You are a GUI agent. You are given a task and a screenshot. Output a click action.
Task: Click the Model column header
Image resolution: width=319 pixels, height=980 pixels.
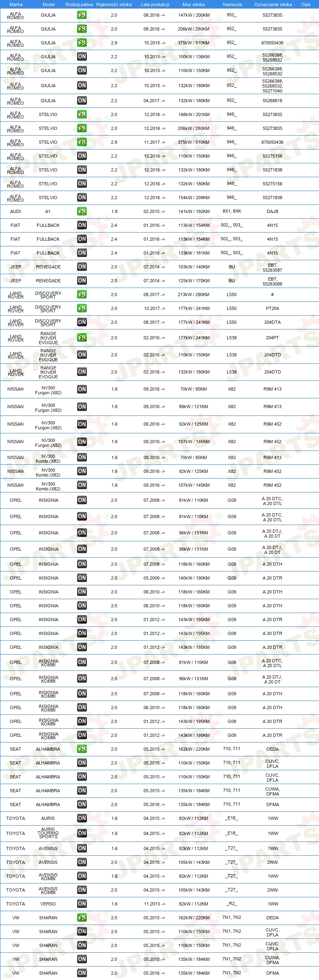pyautogui.click(x=49, y=4)
